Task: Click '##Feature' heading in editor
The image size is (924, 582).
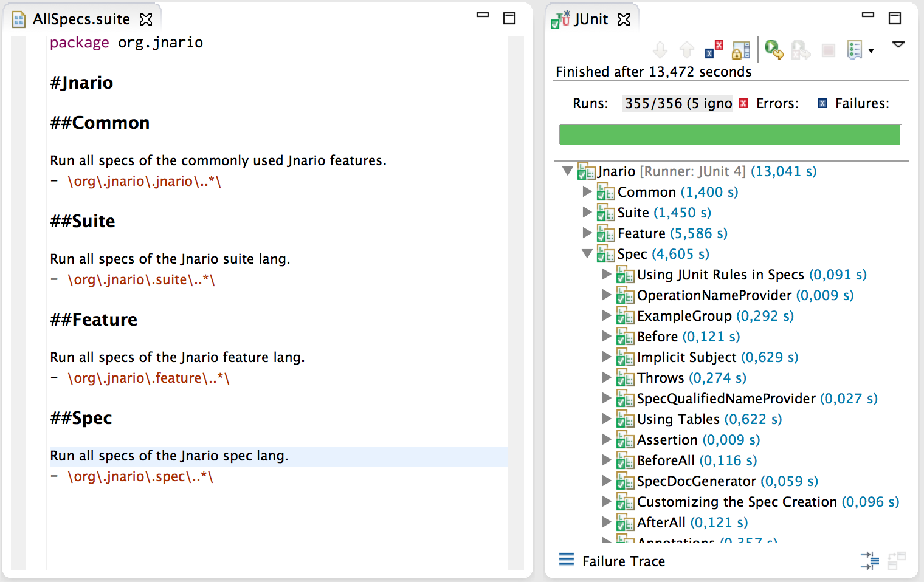Action: (x=94, y=320)
